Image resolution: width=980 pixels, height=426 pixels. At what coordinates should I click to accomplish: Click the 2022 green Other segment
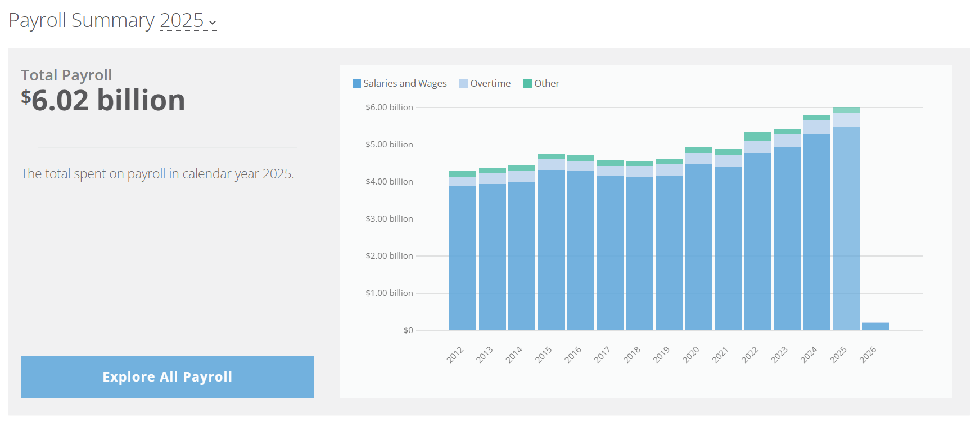click(757, 136)
